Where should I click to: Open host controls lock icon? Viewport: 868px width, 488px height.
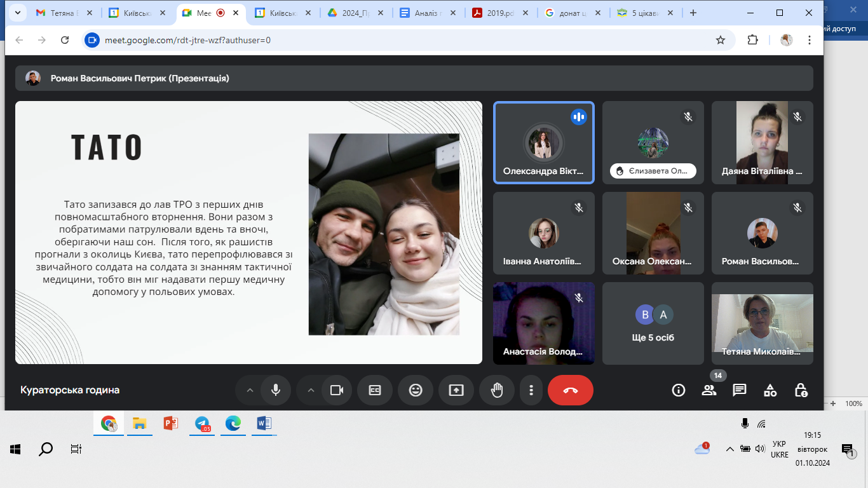click(x=801, y=390)
